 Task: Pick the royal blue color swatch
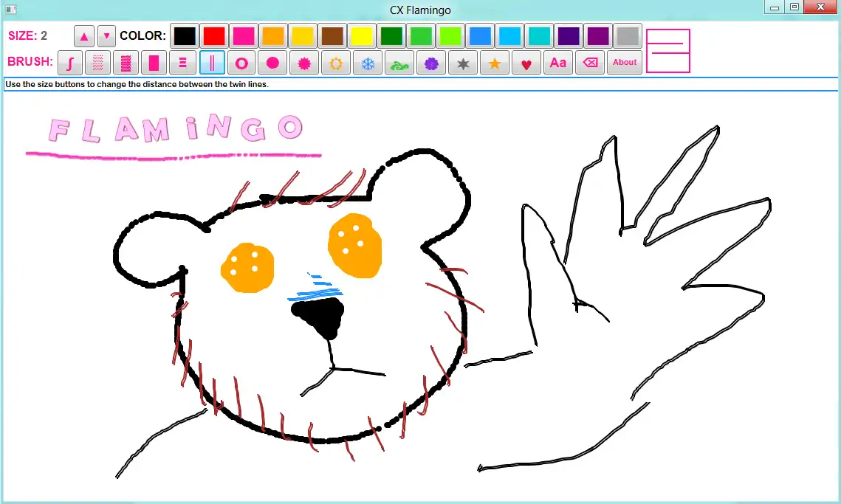click(x=479, y=36)
